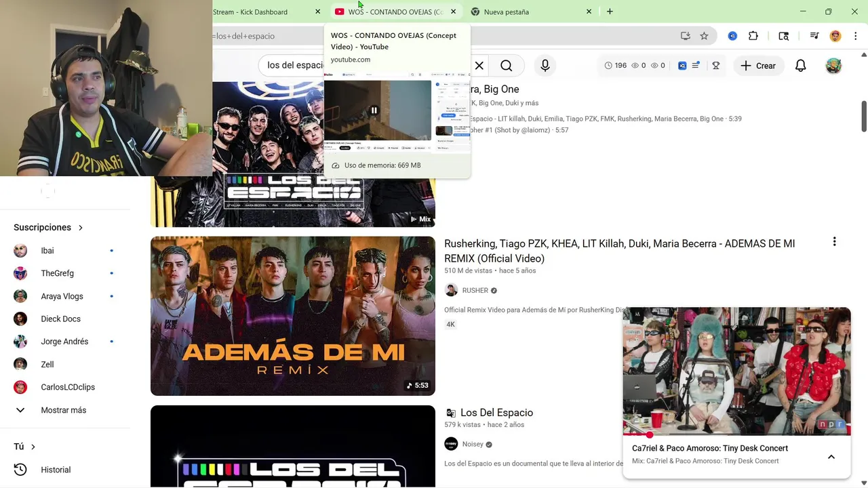Close the Nueva pestaña tab

click(589, 12)
